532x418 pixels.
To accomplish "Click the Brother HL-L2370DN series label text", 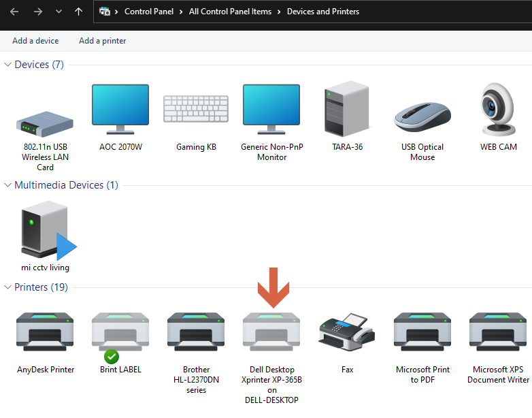I will click(x=196, y=380).
